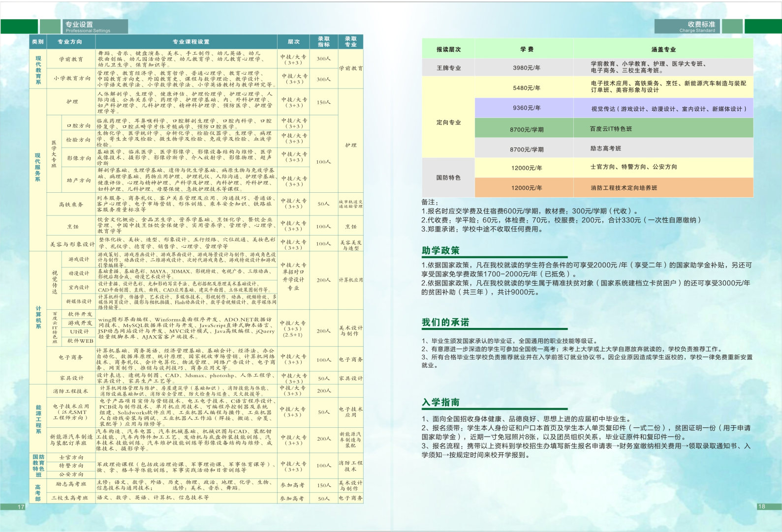Click the '助产方向' direction cell
This screenshot has height=532, width=782.
[x=79, y=180]
